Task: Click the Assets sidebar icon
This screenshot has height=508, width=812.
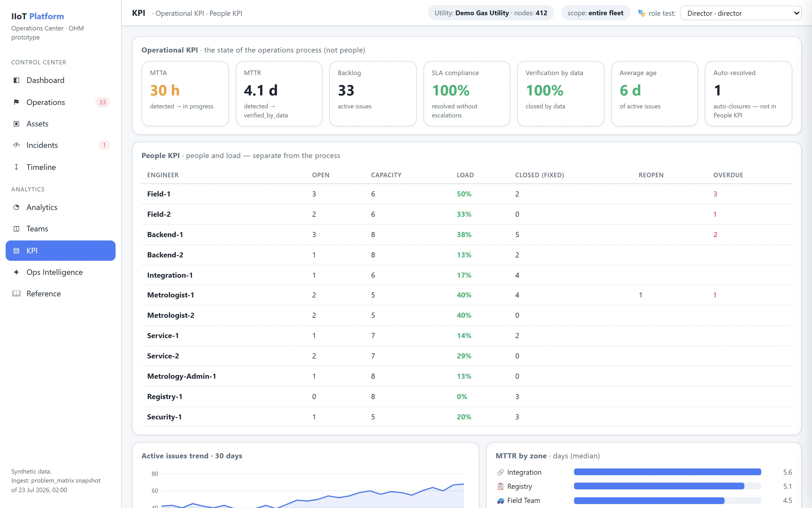Action: click(x=16, y=124)
